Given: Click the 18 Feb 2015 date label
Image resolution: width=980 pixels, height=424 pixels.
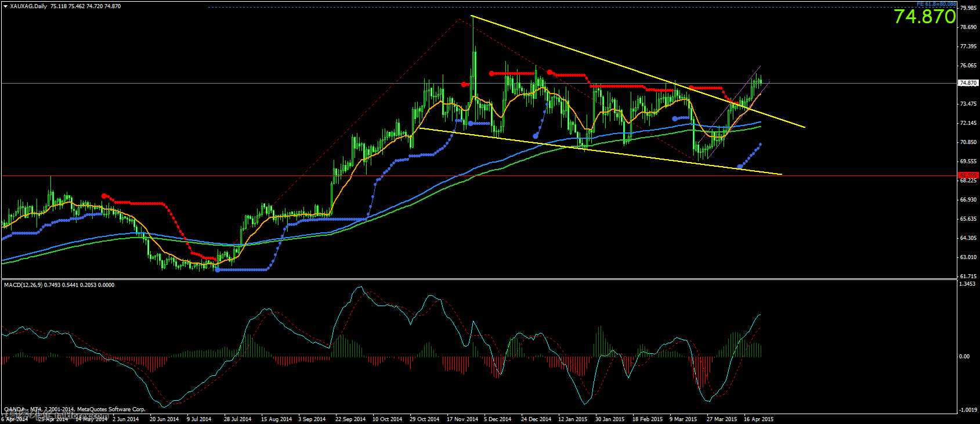Looking at the screenshot, I should pyautogui.click(x=648, y=419).
